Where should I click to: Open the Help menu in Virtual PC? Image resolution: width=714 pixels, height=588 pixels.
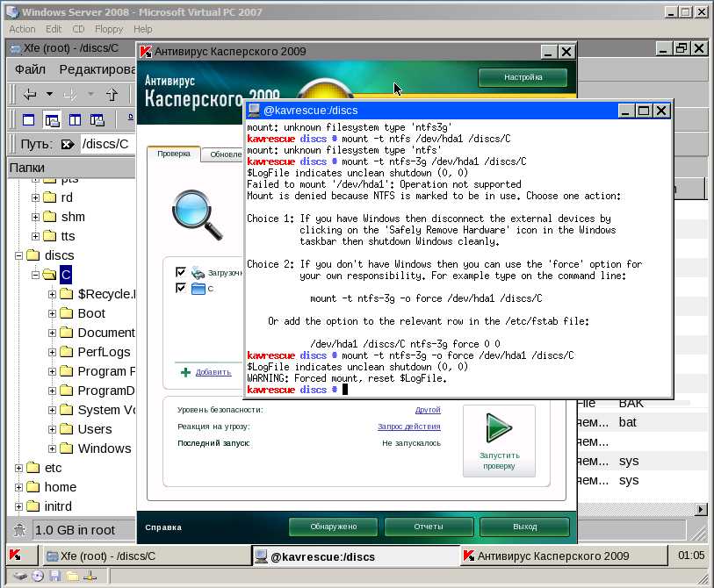[x=142, y=29]
